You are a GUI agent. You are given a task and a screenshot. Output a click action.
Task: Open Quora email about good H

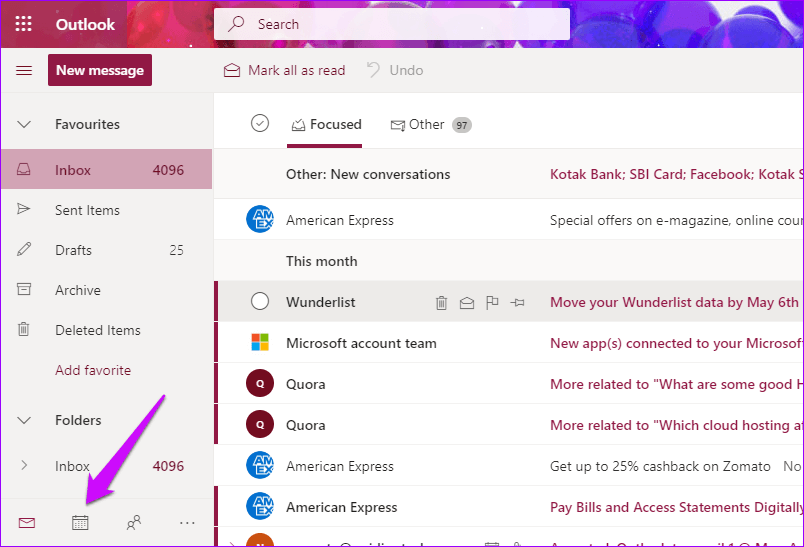(x=509, y=383)
